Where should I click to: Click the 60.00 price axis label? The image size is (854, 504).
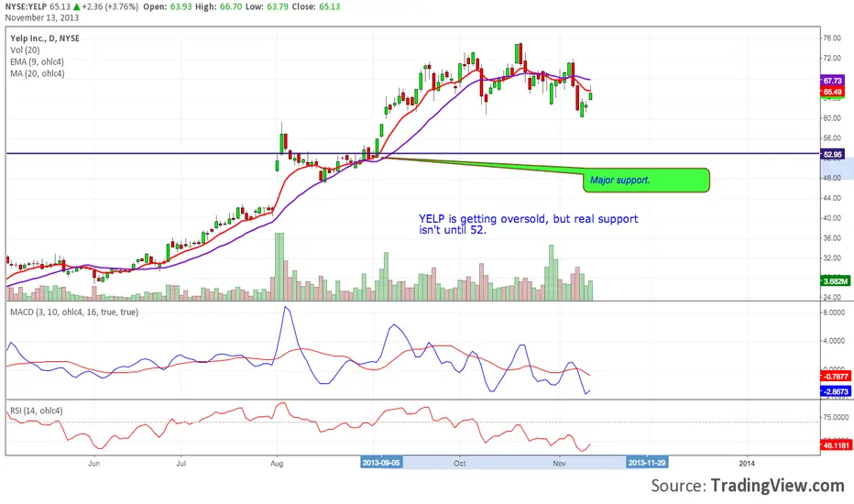coord(832,118)
